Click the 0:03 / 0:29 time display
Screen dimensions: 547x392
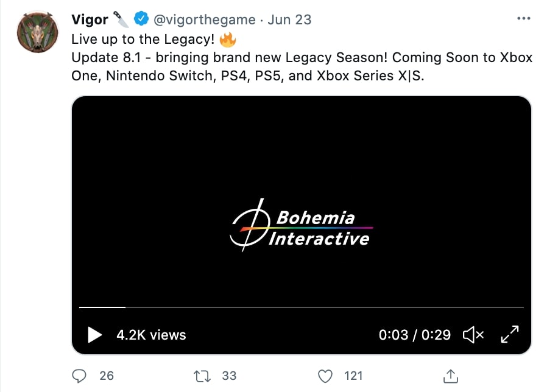pyautogui.click(x=415, y=335)
